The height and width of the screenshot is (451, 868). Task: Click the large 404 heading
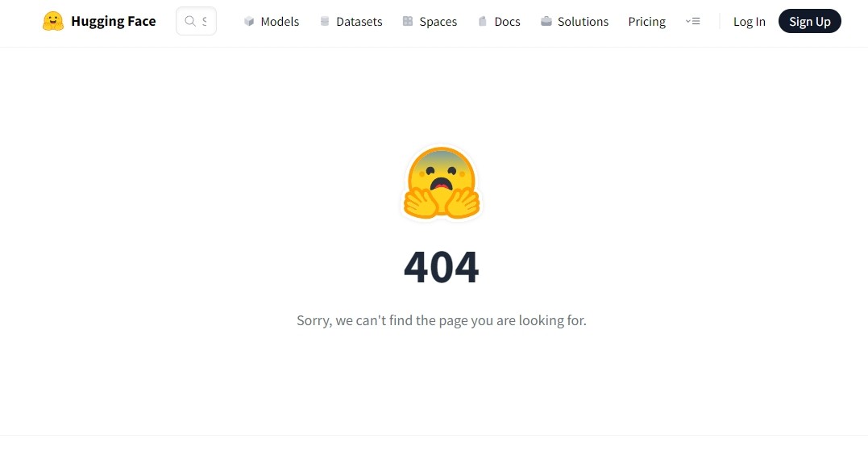click(441, 267)
